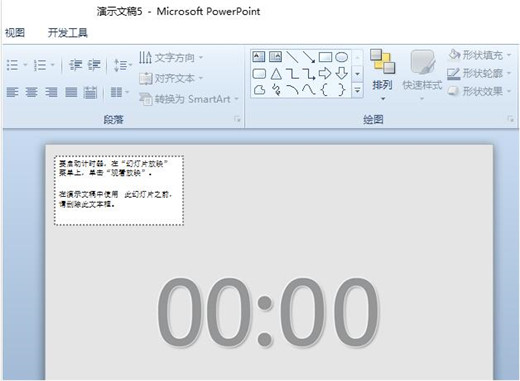Select the curve shape tool
This screenshot has width=520, height=381.
pyautogui.click(x=309, y=89)
